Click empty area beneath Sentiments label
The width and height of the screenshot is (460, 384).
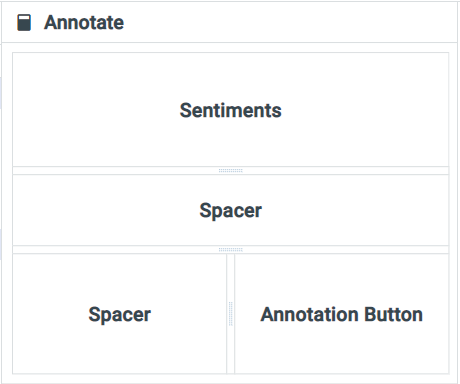click(x=231, y=143)
